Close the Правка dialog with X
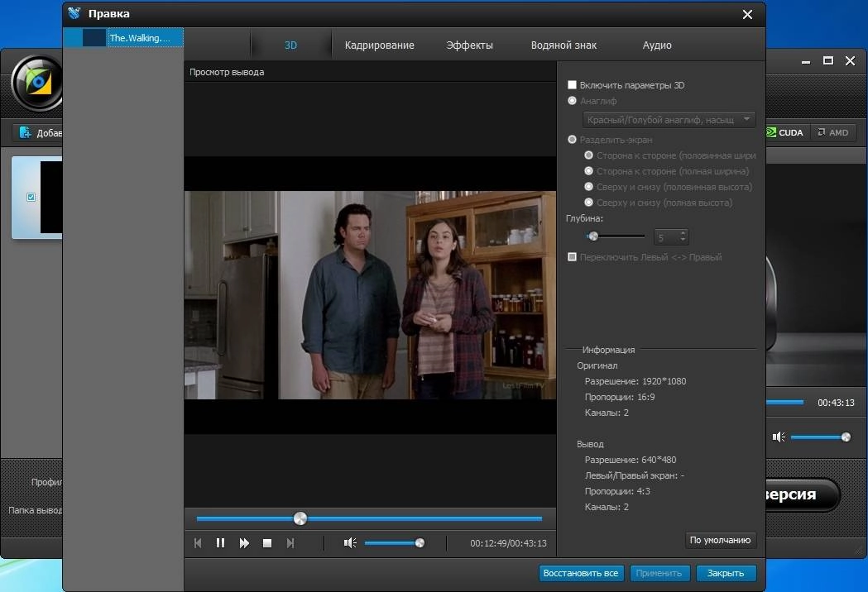This screenshot has width=868, height=592. pos(747,14)
